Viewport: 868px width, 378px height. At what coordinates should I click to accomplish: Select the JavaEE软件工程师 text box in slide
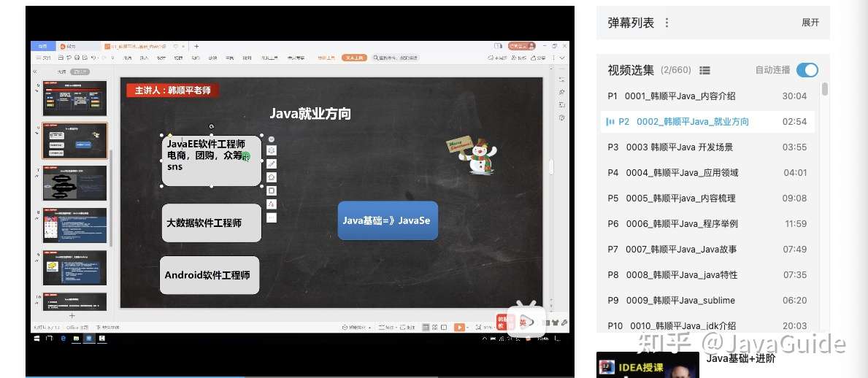click(x=212, y=161)
